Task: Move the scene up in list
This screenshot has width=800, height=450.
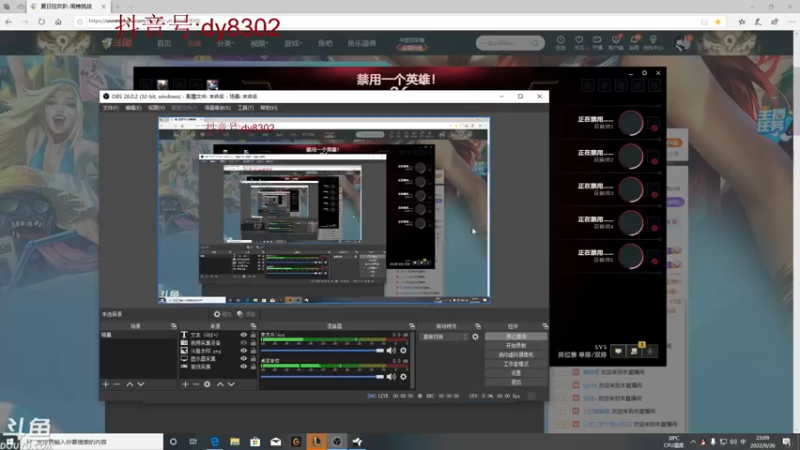Action: (x=130, y=384)
